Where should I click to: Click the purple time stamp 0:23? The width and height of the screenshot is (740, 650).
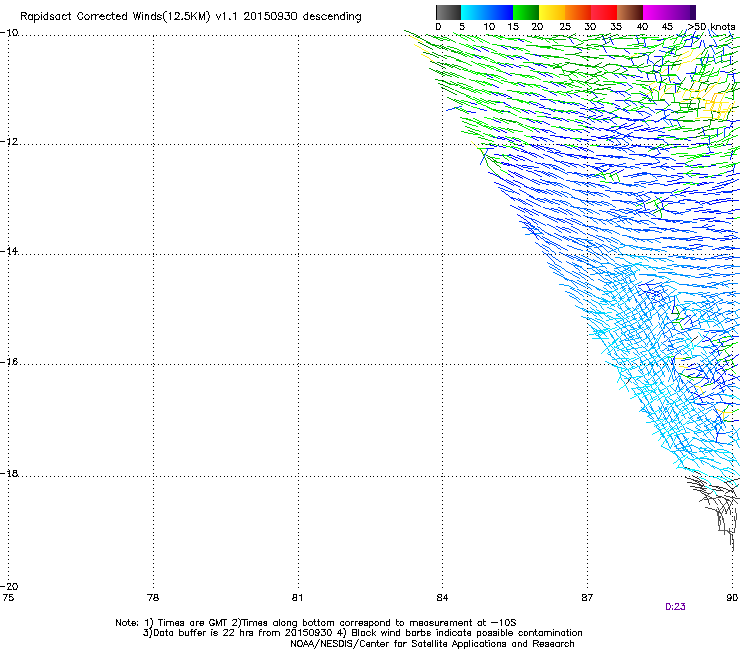tap(675, 607)
